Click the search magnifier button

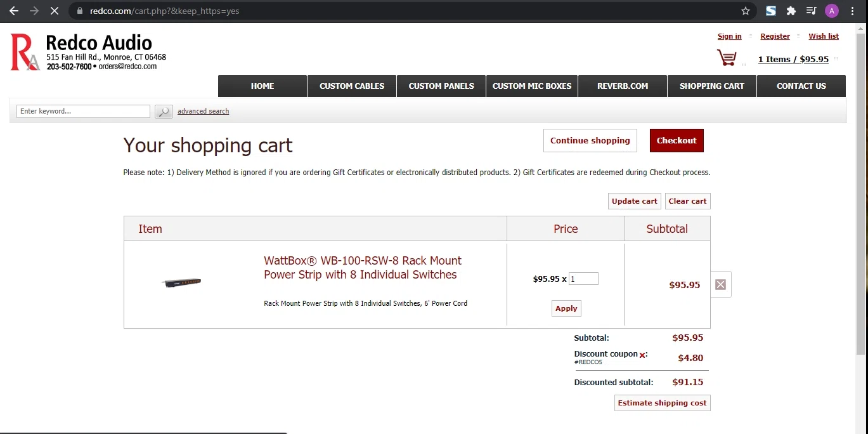point(164,112)
